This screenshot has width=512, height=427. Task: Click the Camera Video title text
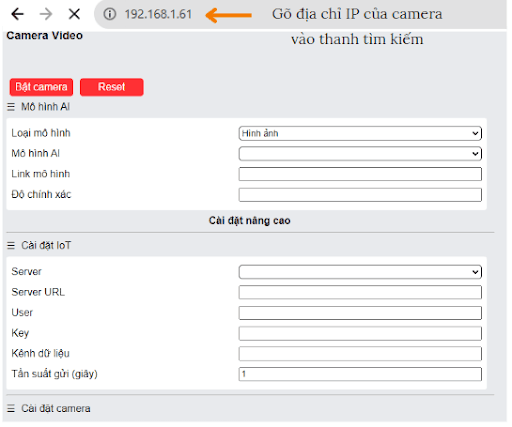[x=44, y=35]
